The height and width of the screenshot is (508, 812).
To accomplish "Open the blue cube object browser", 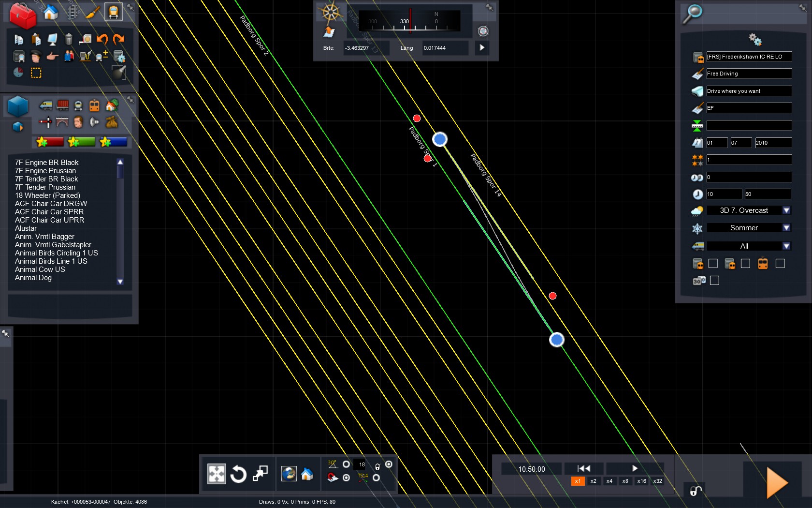I will click(x=18, y=106).
